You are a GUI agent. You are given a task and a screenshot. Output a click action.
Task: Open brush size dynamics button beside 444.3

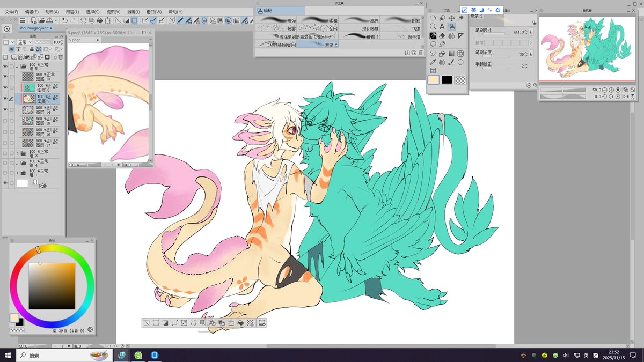coord(531,32)
